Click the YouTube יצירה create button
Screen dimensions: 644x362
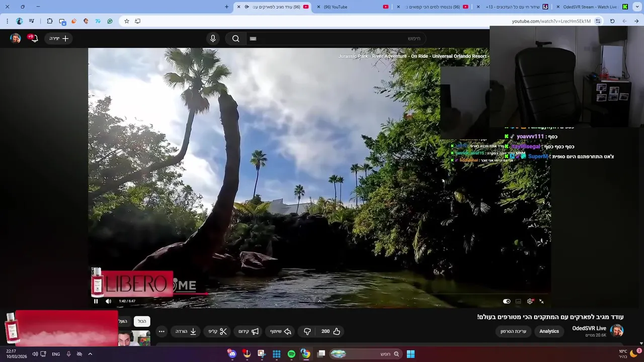pos(59,38)
